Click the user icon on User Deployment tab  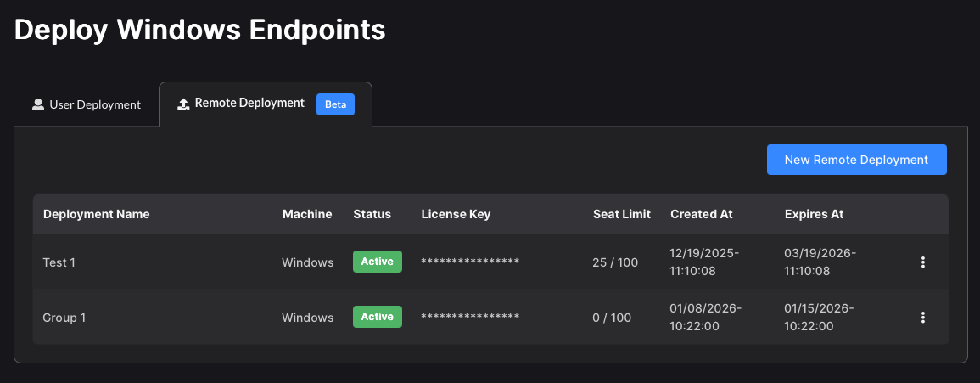tap(38, 104)
